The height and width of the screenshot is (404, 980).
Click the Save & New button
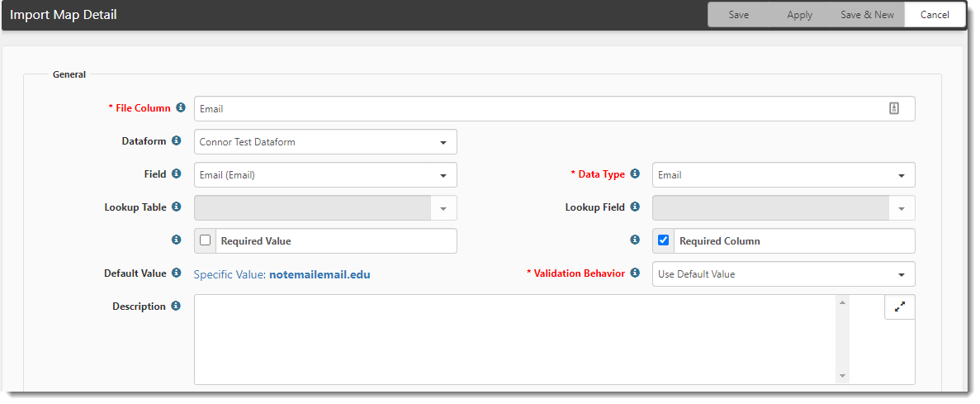[867, 15]
